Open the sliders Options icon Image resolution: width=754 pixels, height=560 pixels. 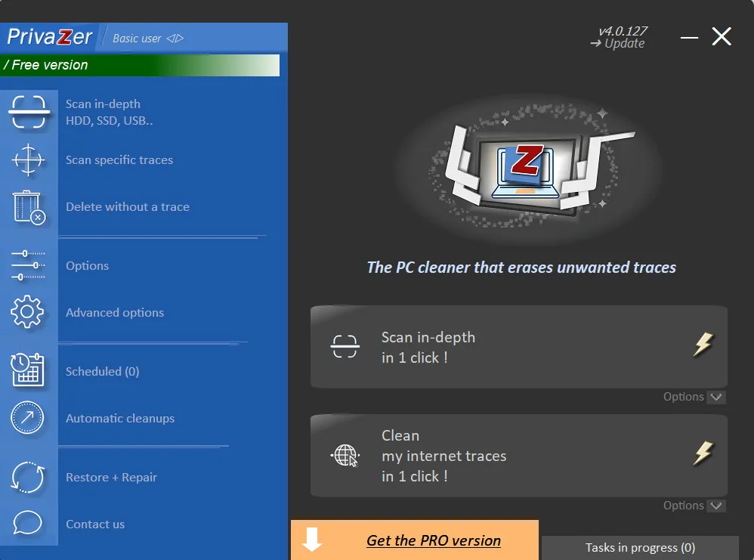tap(29, 265)
